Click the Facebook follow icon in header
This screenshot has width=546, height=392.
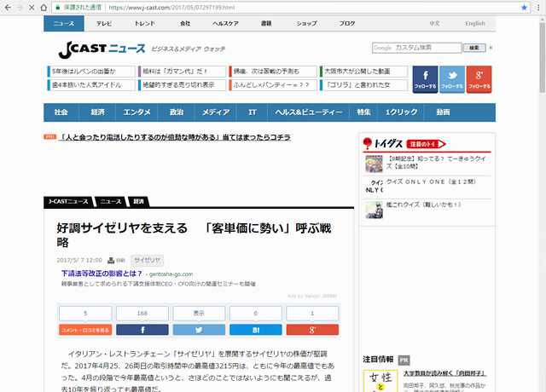coord(425,78)
